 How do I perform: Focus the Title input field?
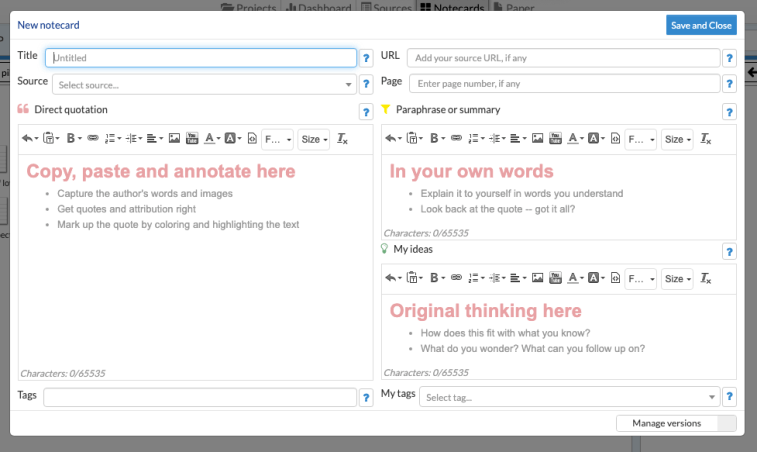pos(201,58)
